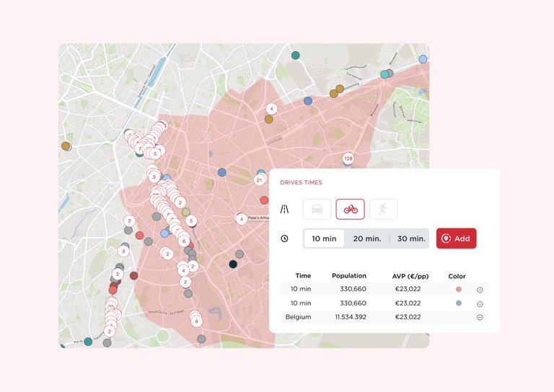Choose the 20 min. time option
The image size is (554, 392).
coord(367,239)
